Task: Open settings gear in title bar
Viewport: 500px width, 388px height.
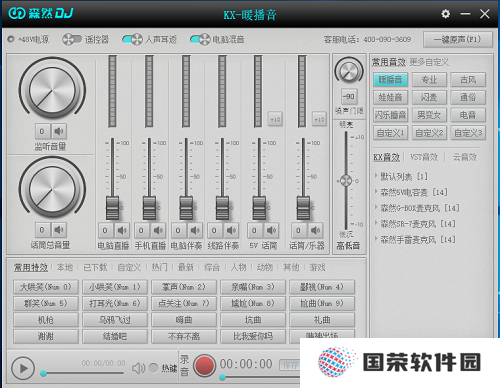Action: point(445,14)
